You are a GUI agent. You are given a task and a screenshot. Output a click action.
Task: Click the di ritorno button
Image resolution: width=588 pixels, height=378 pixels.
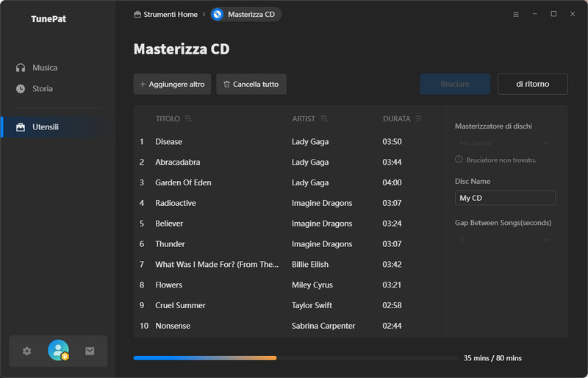(x=532, y=84)
